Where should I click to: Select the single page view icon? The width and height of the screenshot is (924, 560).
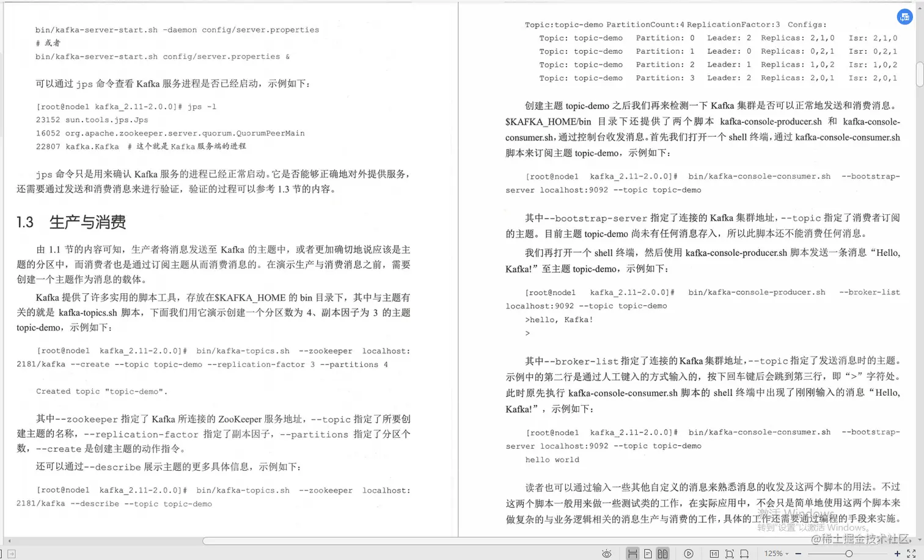[648, 553]
